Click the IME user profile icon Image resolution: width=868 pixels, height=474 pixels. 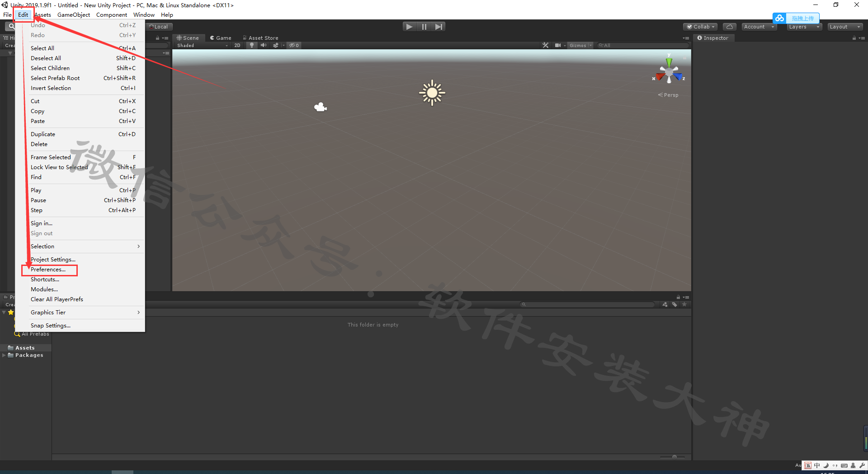(x=853, y=465)
